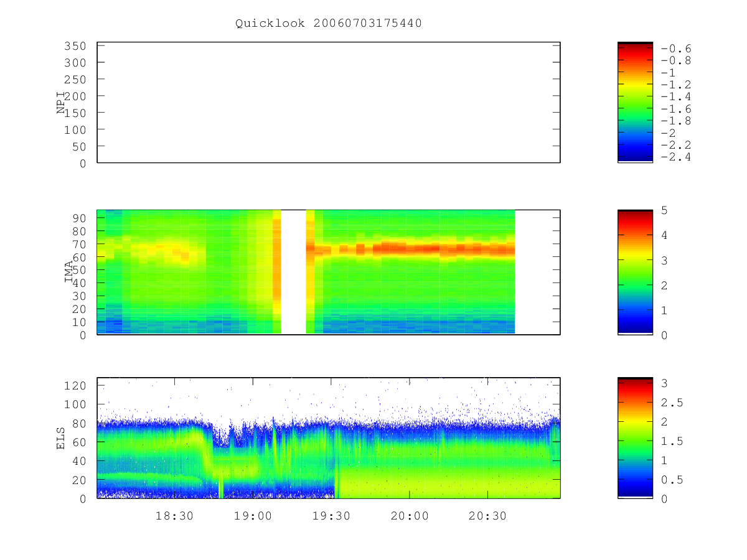Click the 300 tick on NPI axis
The width and height of the screenshot is (747, 560).
75,63
